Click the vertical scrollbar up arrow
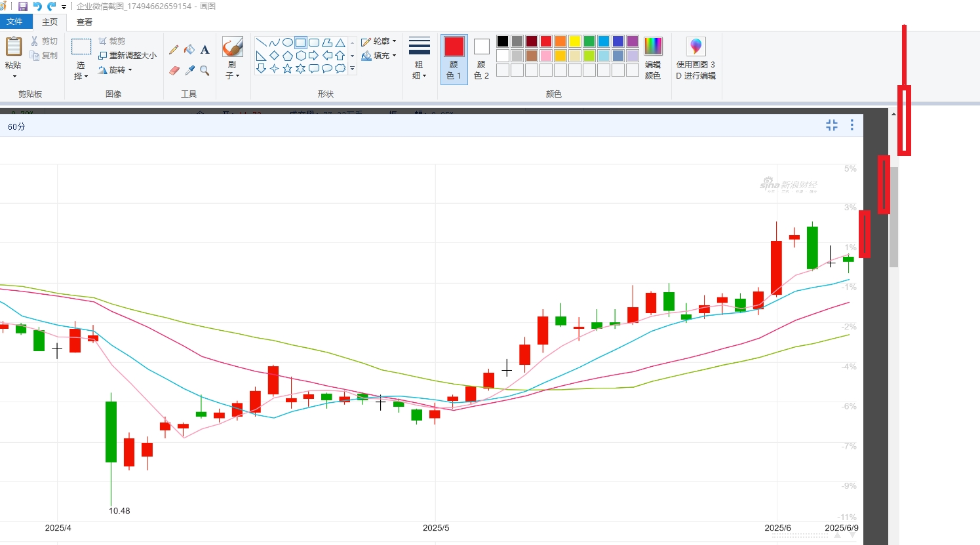The image size is (980, 545). 893,114
